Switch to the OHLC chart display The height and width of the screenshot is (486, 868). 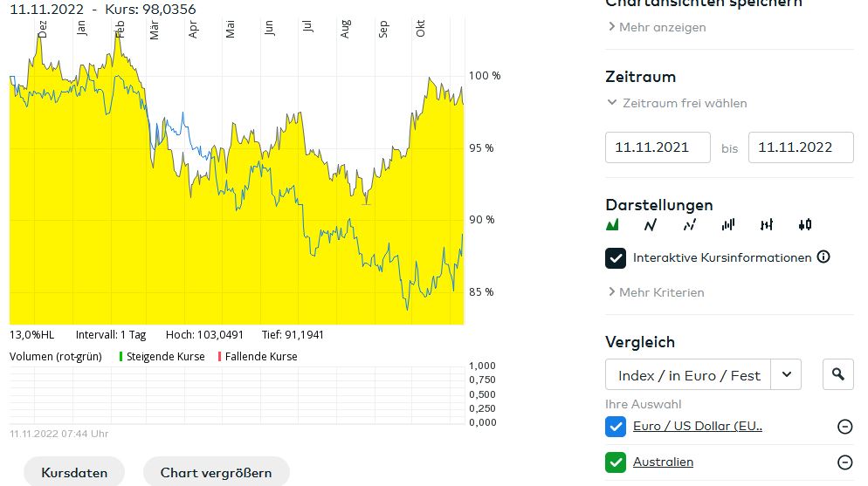pyautogui.click(x=767, y=225)
